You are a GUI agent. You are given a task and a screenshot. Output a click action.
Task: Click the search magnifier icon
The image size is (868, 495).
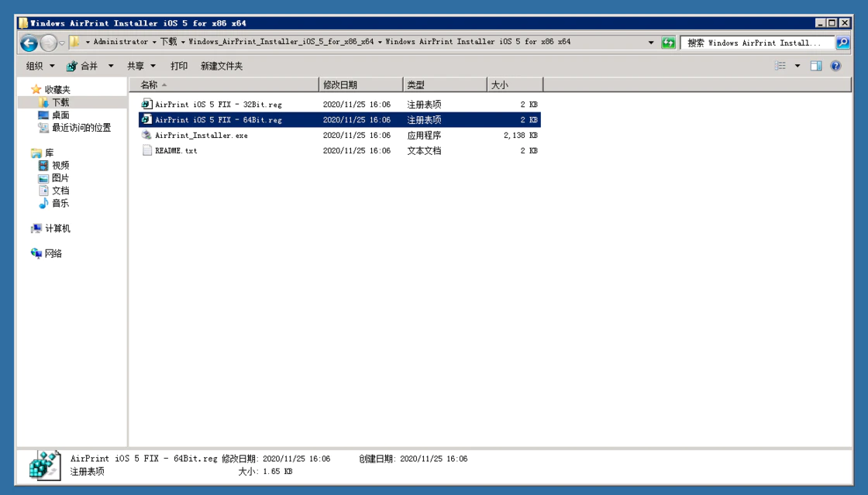(843, 42)
